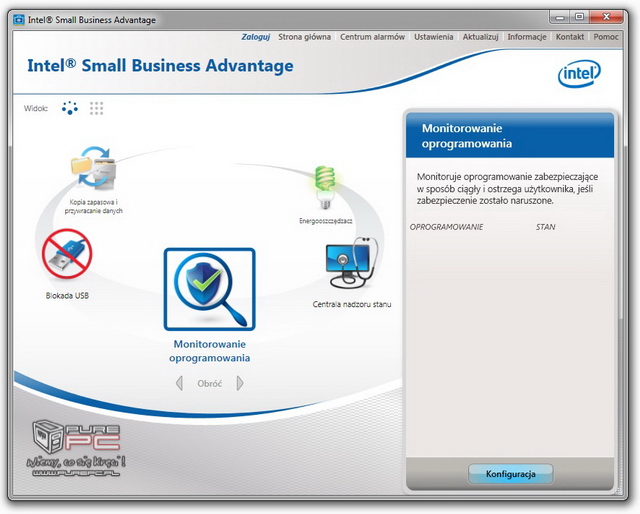640x514 pixels.
Task: Open Informacje in the top menu
Action: 526,37
